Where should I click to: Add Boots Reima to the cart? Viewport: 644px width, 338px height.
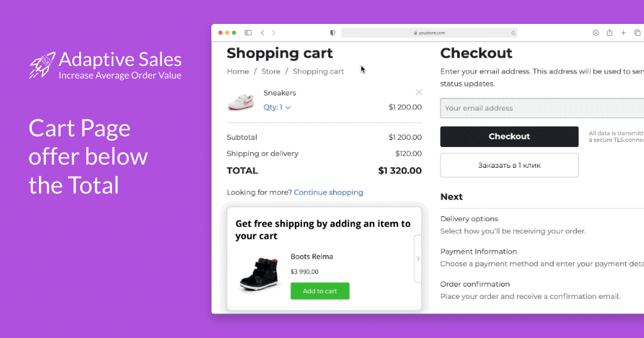click(319, 291)
